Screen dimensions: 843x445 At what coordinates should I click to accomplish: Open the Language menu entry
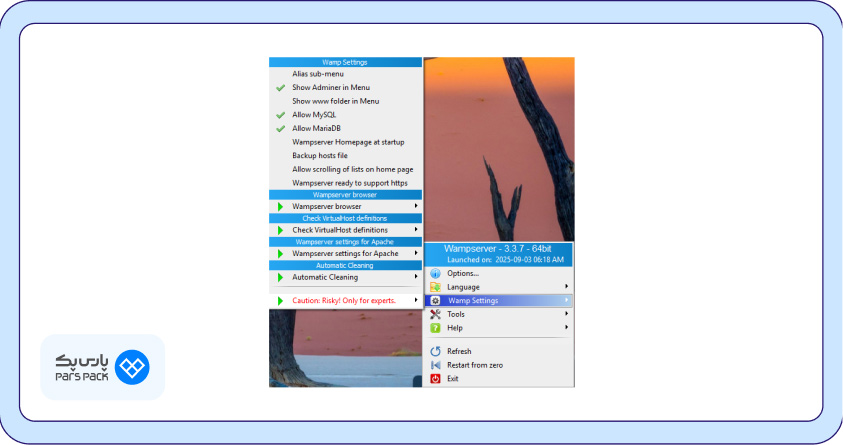[x=498, y=287]
